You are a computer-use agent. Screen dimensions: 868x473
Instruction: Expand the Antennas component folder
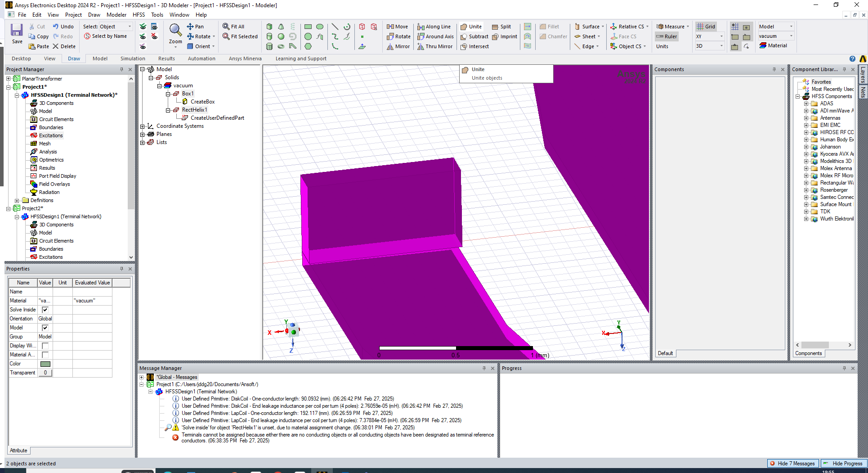click(x=806, y=118)
